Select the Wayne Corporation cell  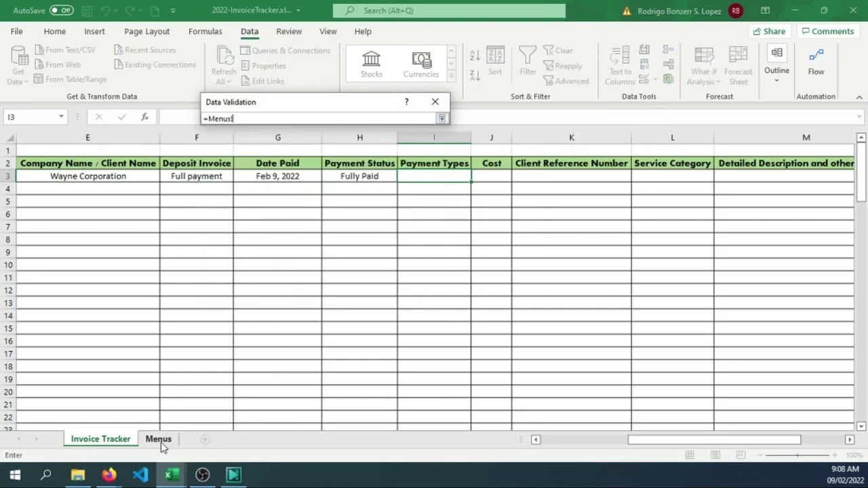point(87,176)
